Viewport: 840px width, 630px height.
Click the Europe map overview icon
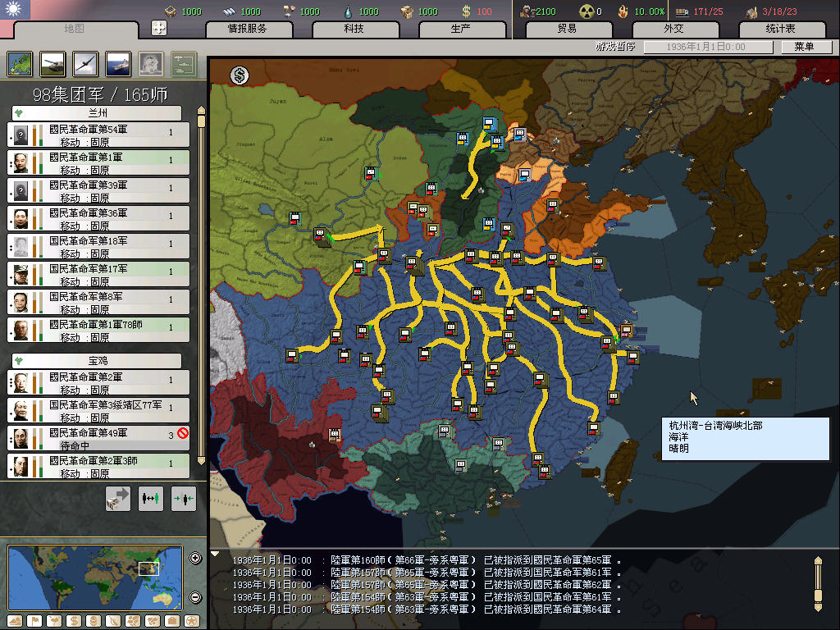pyautogui.click(x=21, y=63)
